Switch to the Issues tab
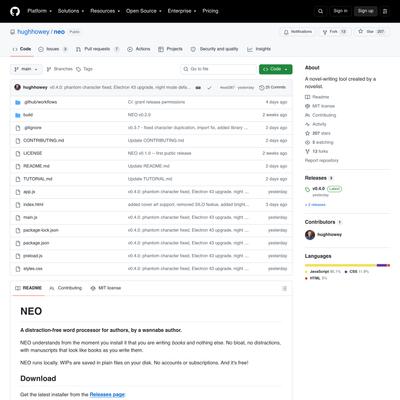The image size is (400, 400). (53, 49)
